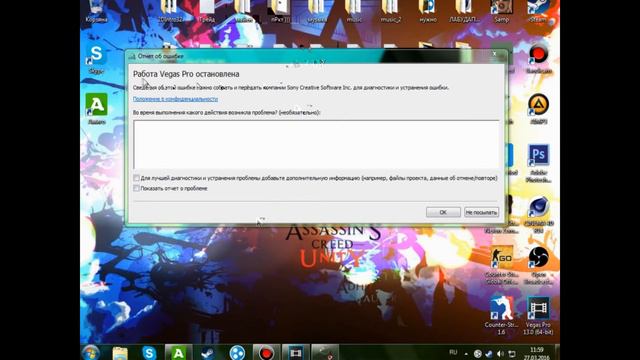Select the 'music' desktop folder
Viewport: 640px width, 360px height.
353,11
